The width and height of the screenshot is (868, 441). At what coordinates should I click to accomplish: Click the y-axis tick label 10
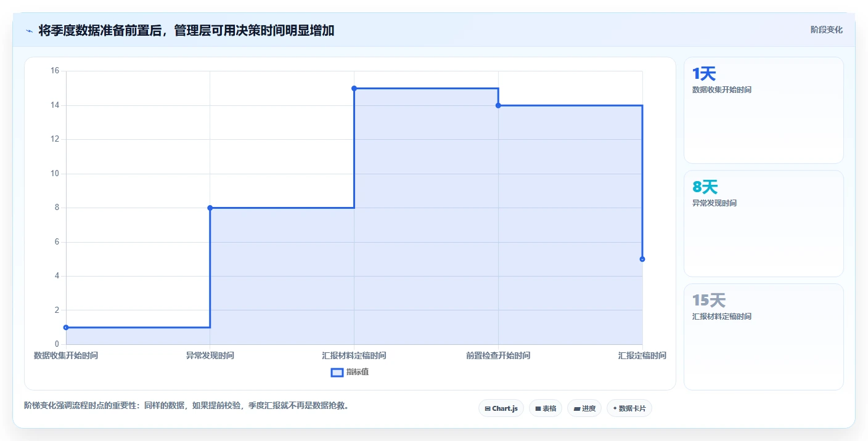[x=54, y=174]
